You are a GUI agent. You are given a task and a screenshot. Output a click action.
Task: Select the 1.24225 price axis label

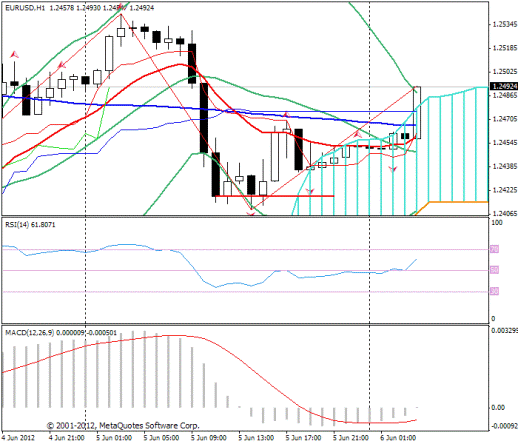(x=505, y=190)
